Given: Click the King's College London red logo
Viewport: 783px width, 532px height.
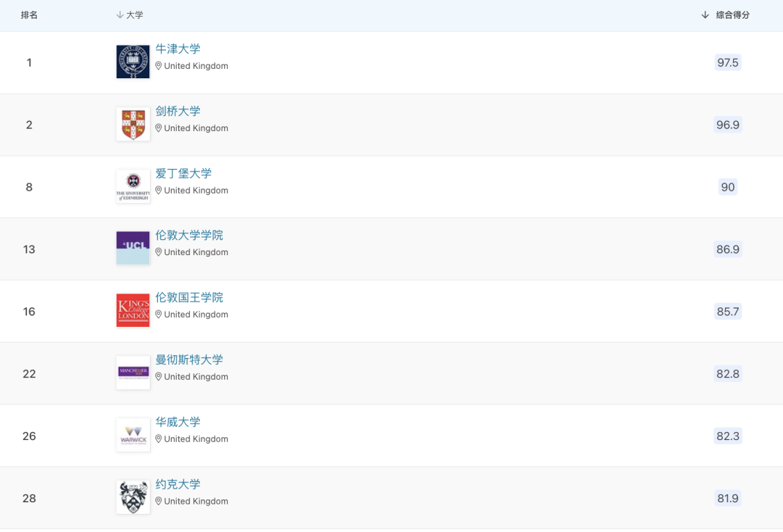Looking at the screenshot, I should [x=133, y=310].
